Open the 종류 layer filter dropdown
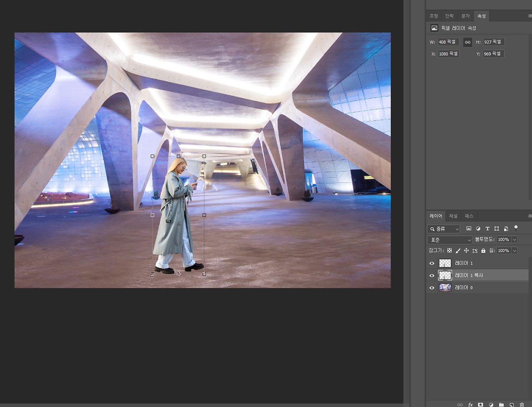 click(x=444, y=229)
